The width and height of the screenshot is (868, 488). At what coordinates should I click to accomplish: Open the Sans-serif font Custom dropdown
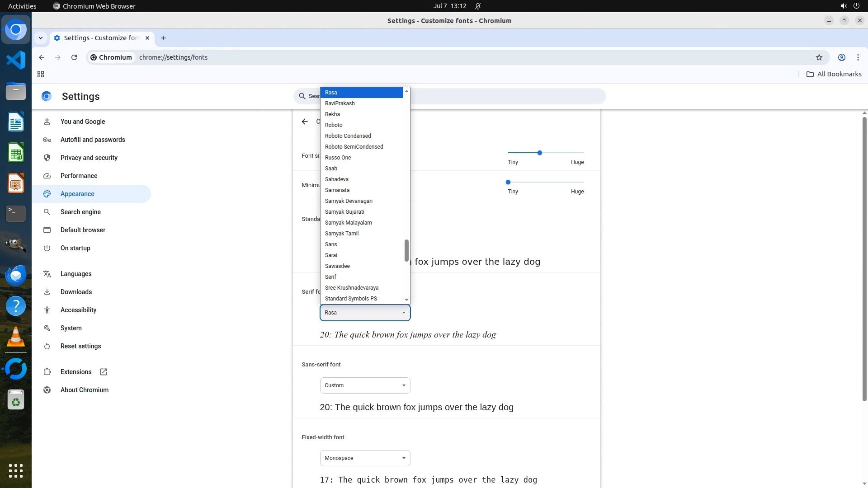365,385
